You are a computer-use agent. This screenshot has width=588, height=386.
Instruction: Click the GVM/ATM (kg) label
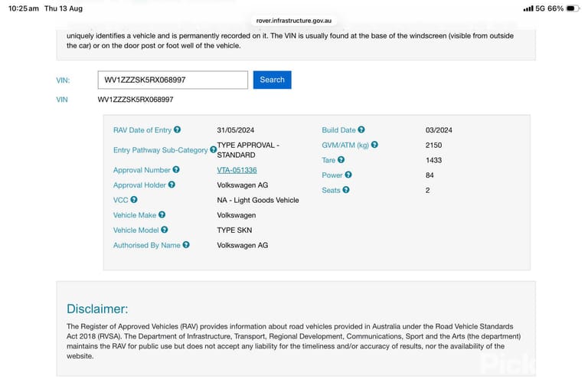pos(345,146)
